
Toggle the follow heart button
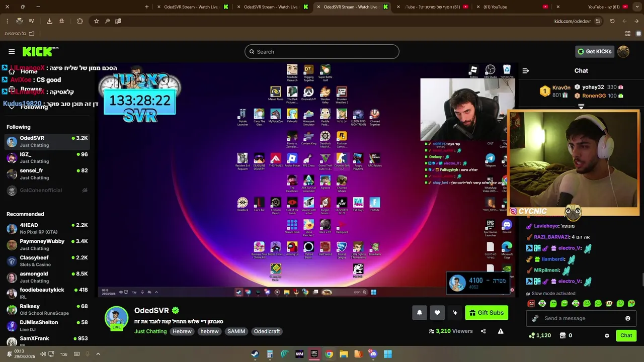437,313
